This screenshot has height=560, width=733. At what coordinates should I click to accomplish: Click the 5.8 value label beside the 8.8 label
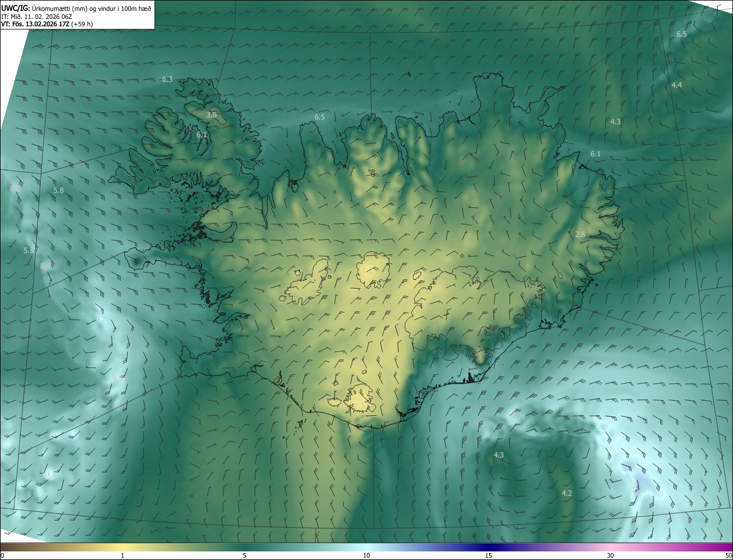click(58, 191)
